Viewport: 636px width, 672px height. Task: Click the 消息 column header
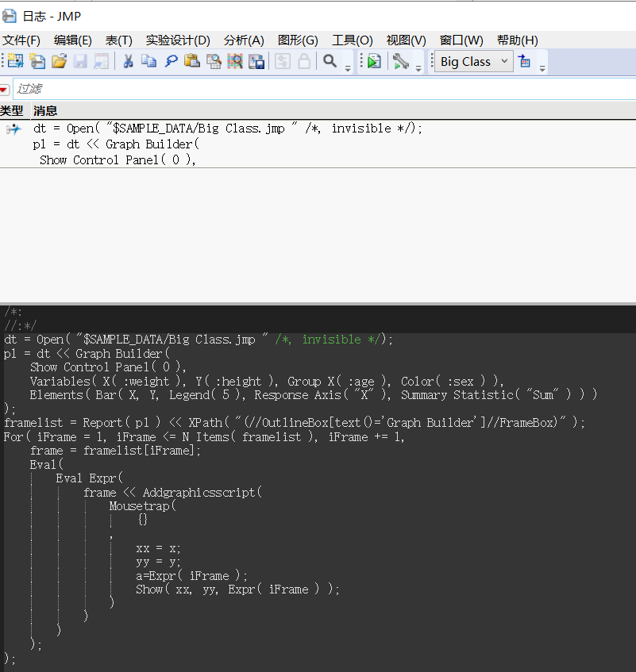coord(45,111)
